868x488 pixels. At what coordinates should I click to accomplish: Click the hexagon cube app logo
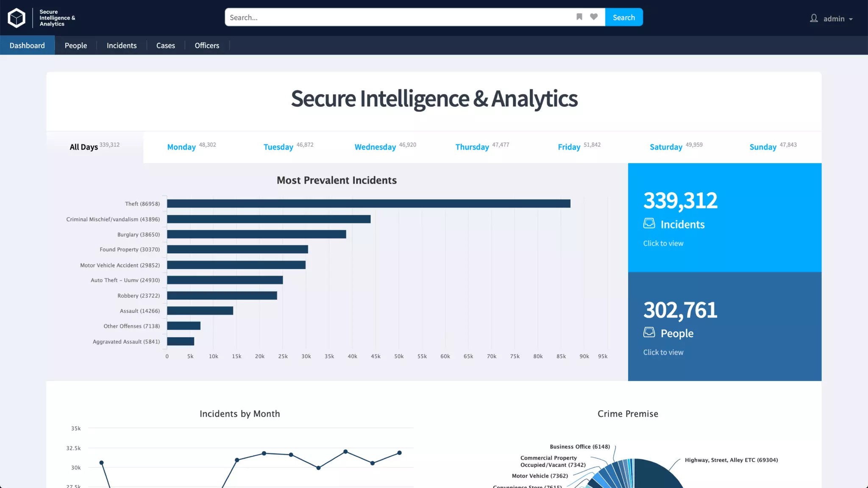(17, 18)
